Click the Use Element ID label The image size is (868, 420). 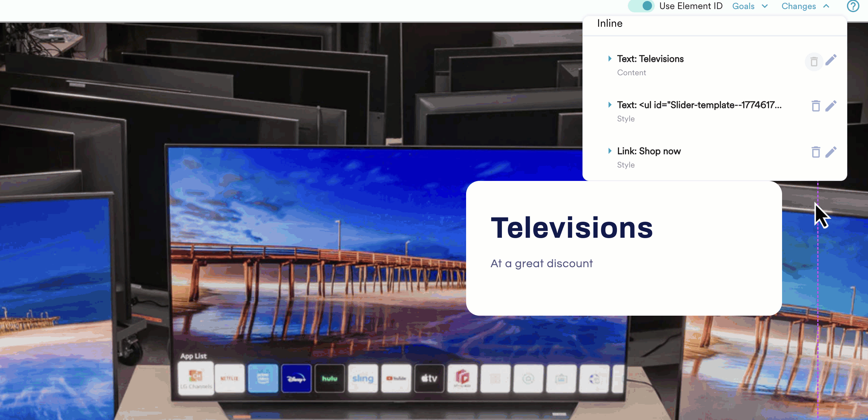[690, 6]
